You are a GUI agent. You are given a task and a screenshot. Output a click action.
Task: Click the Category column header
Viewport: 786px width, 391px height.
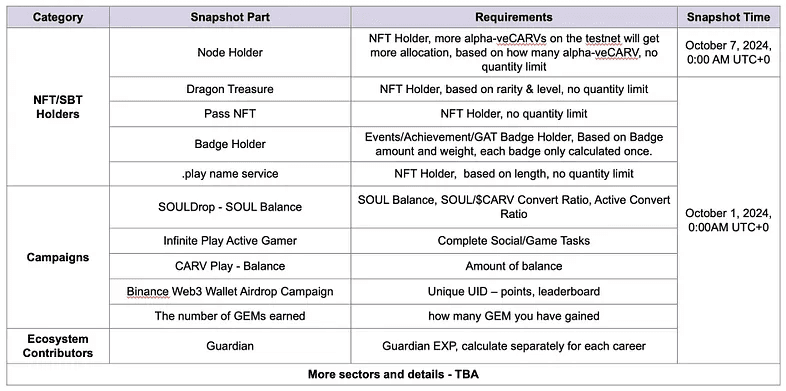pos(58,17)
